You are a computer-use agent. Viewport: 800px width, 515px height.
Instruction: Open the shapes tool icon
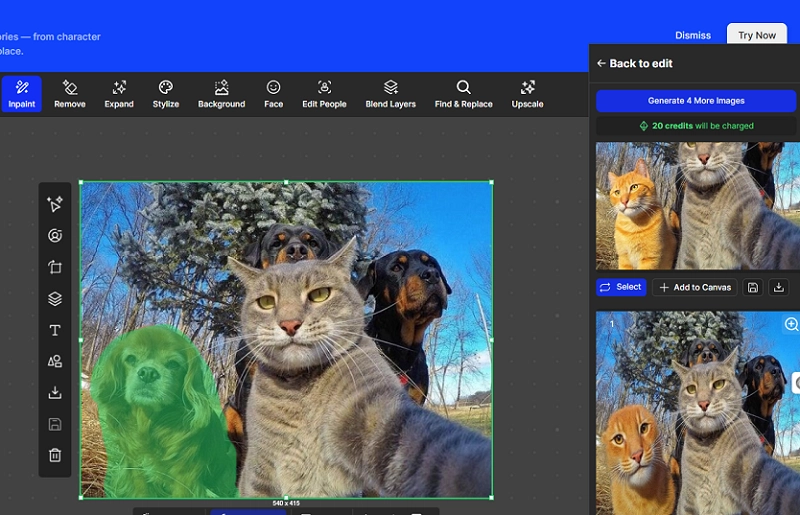[x=55, y=361]
